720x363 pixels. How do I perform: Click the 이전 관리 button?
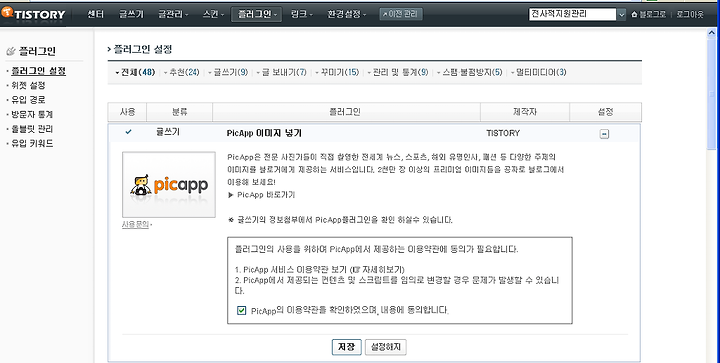(401, 14)
